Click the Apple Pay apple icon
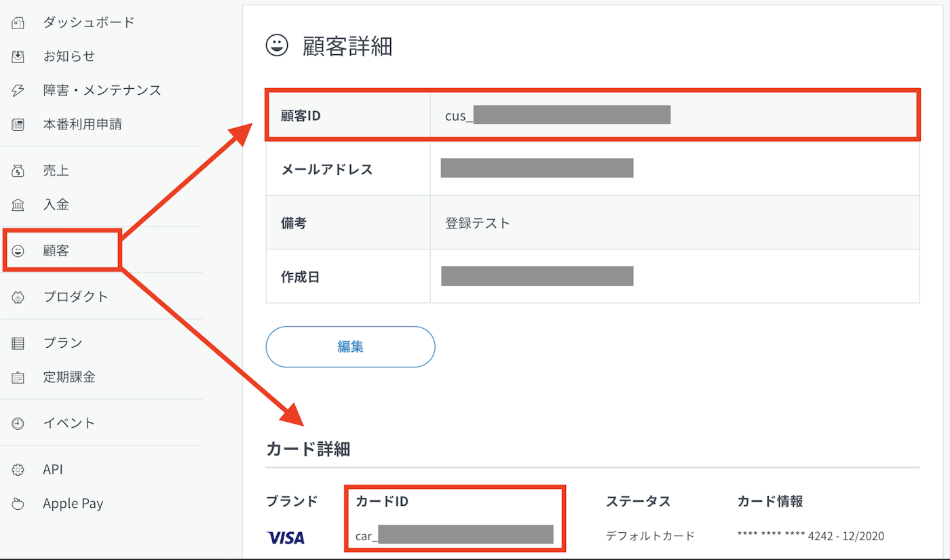The width and height of the screenshot is (950, 560). point(18,504)
